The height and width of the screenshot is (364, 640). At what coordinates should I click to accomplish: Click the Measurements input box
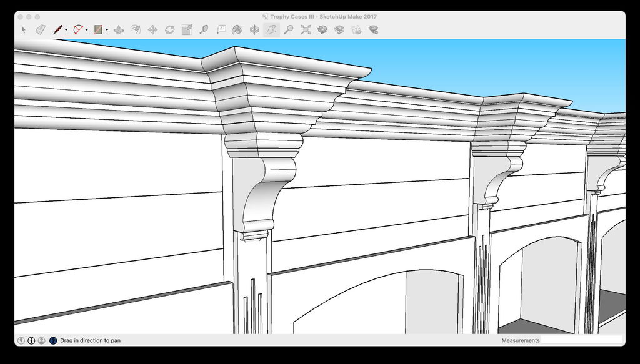(x=581, y=340)
